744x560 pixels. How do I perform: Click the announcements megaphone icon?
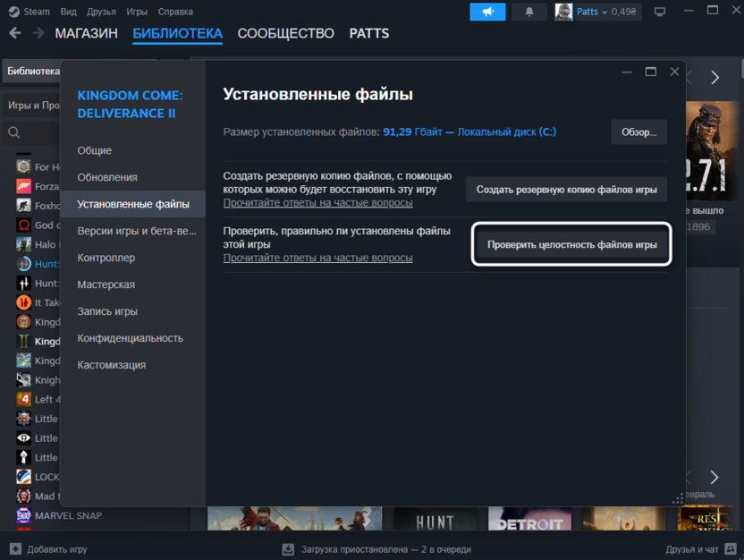tap(487, 12)
